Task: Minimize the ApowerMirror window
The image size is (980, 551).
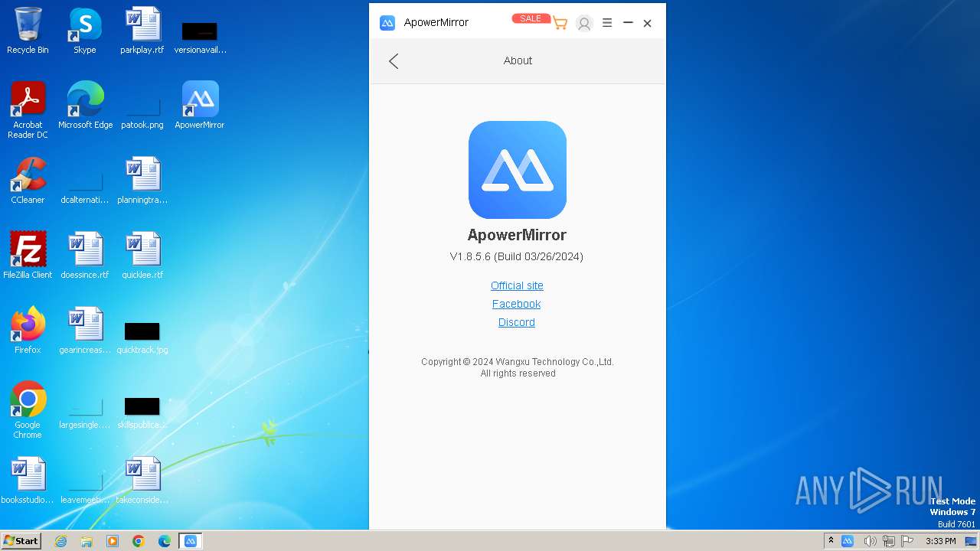Action: 628,23
